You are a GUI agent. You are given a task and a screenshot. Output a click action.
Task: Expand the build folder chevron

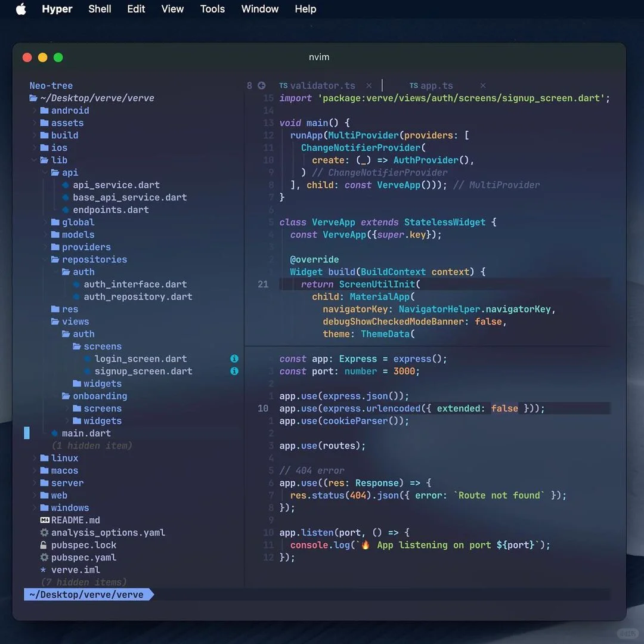point(35,135)
